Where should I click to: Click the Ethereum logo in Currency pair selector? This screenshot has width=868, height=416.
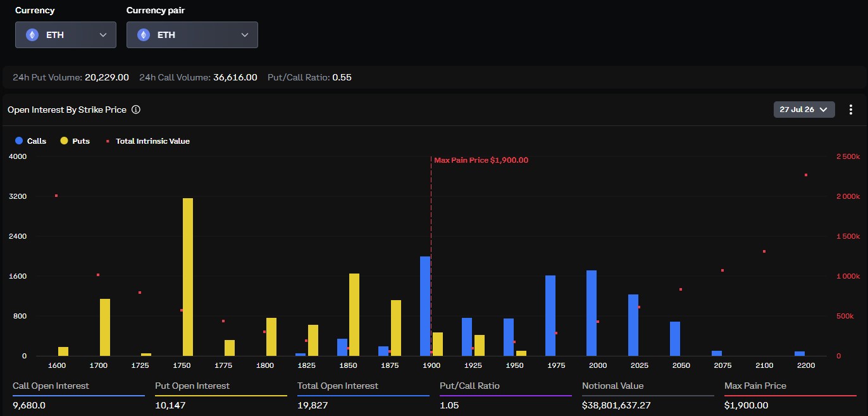coord(144,35)
